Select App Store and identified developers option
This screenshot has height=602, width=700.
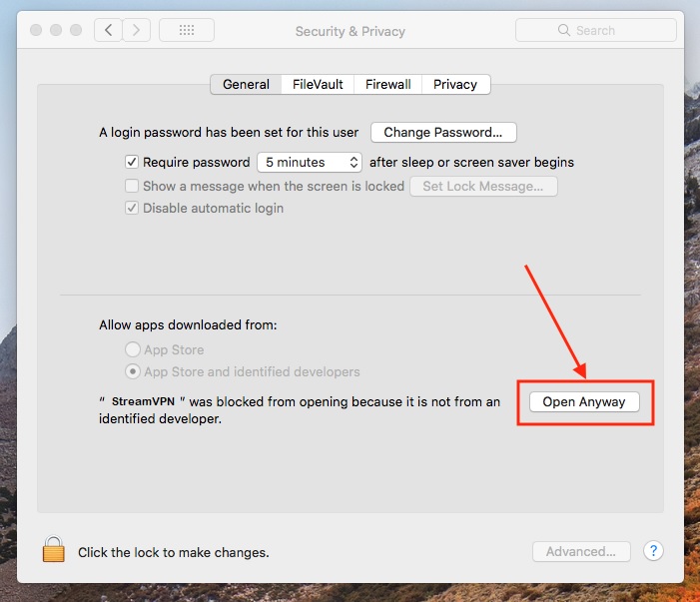click(x=132, y=371)
